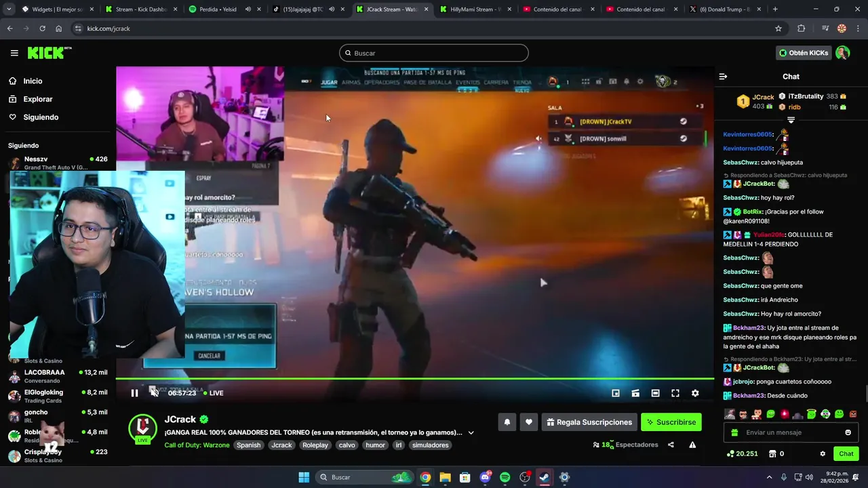The height and width of the screenshot is (488, 868).
Task: Open chat settings gear
Action: coord(823,454)
